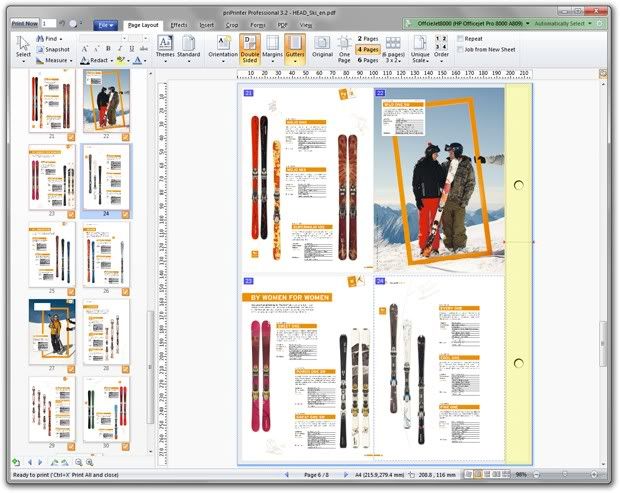Open the font name combo box

click(x=103, y=38)
